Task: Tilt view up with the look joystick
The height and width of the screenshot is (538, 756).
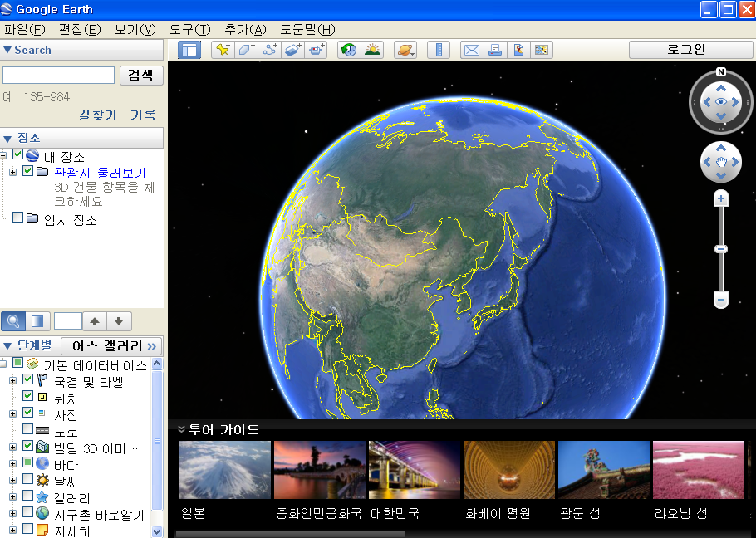Action: tap(721, 88)
